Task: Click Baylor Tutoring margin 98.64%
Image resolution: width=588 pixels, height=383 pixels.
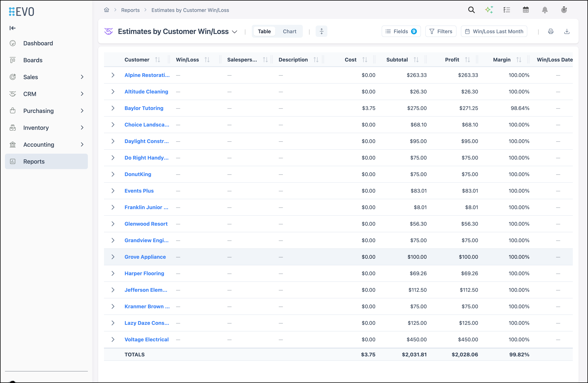Action: (520, 108)
